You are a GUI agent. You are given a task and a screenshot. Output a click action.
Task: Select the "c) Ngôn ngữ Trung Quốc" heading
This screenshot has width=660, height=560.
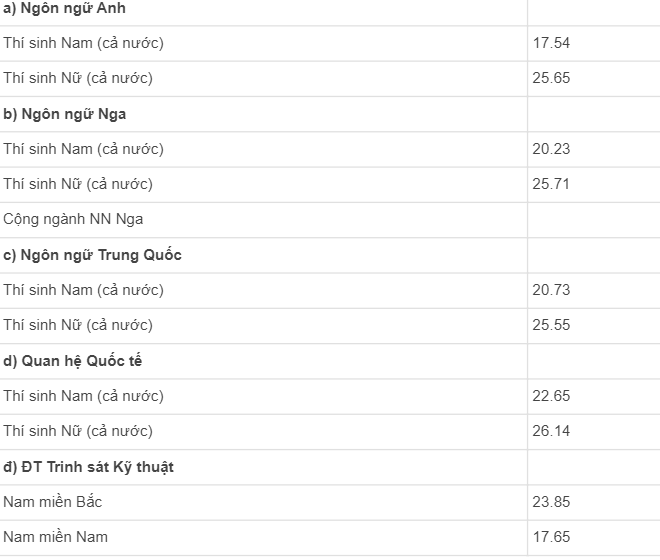[x=92, y=255]
